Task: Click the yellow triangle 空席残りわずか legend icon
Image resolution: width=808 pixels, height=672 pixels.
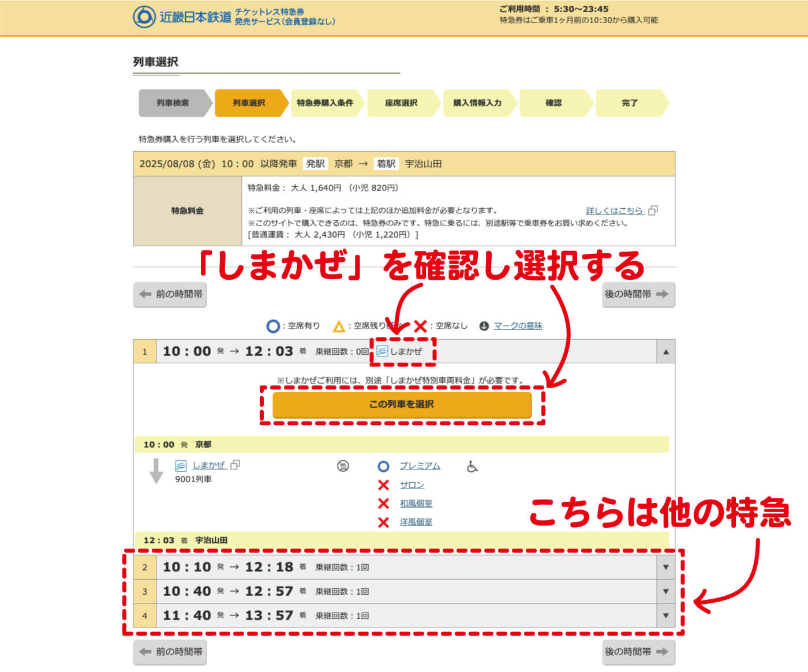Action: click(339, 325)
